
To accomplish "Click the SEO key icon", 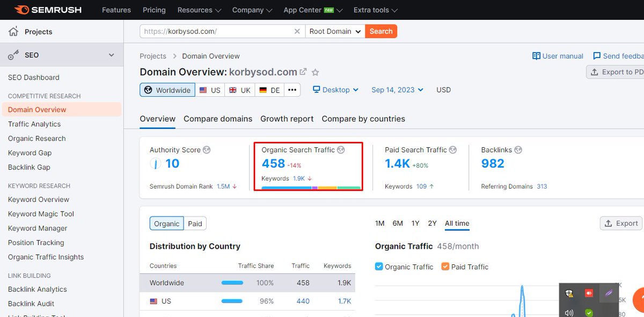I will pyautogui.click(x=13, y=55).
